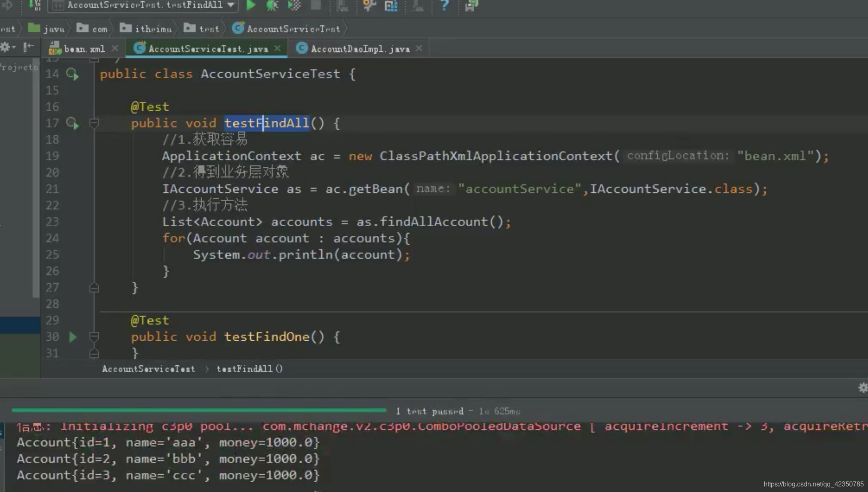Open project panel settings gear dropdown
868x492 pixels.
pyautogui.click(x=7, y=47)
